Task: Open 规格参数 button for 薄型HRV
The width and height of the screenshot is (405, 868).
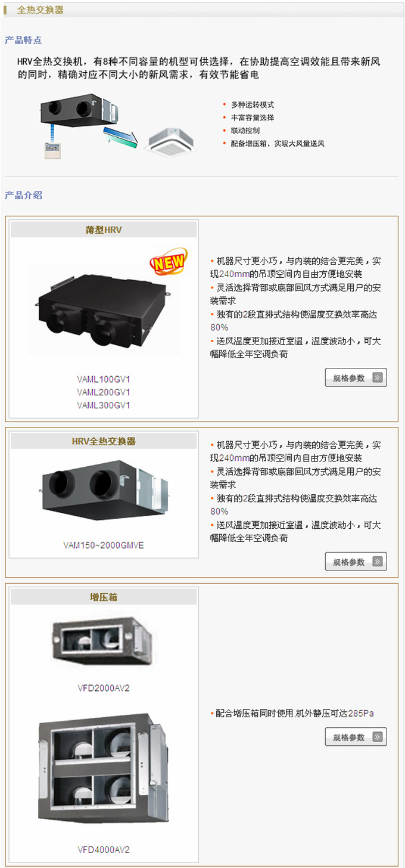Action: pos(356,378)
